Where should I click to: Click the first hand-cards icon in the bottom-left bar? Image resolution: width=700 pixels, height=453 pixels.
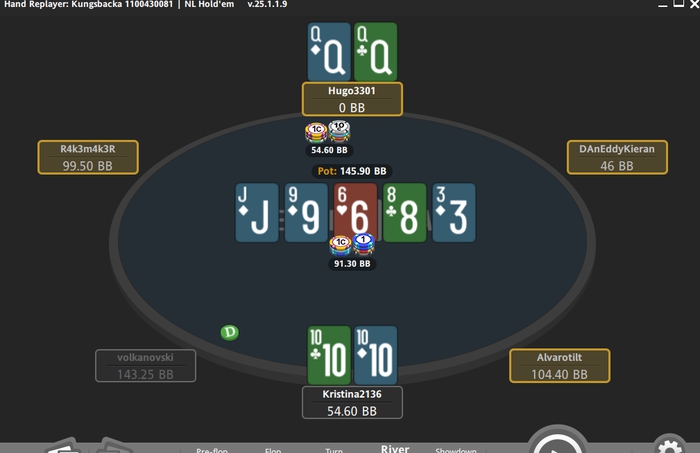click(x=64, y=445)
